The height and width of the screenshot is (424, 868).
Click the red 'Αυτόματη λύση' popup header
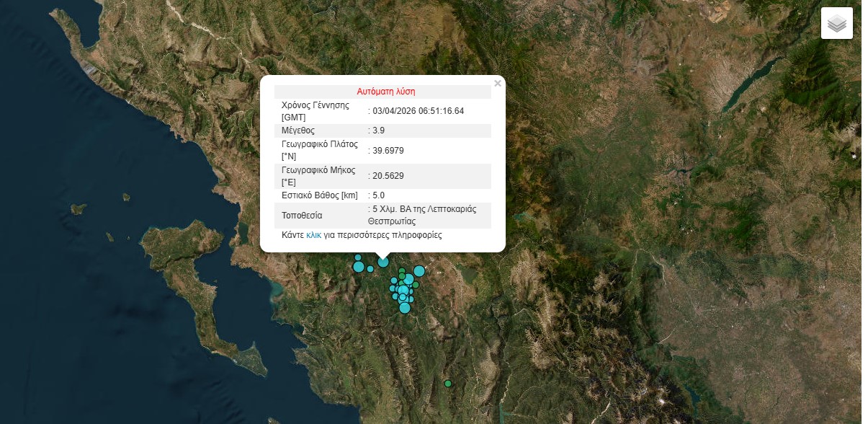click(385, 92)
